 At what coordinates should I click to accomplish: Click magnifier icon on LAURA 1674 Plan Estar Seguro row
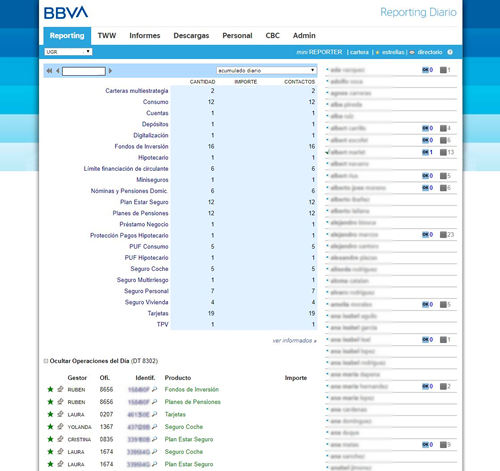click(154, 464)
